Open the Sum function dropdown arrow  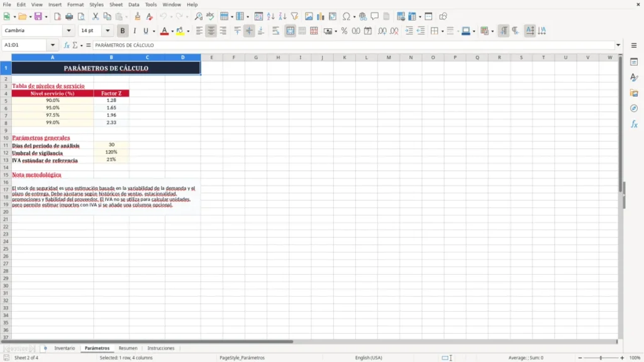point(81,45)
